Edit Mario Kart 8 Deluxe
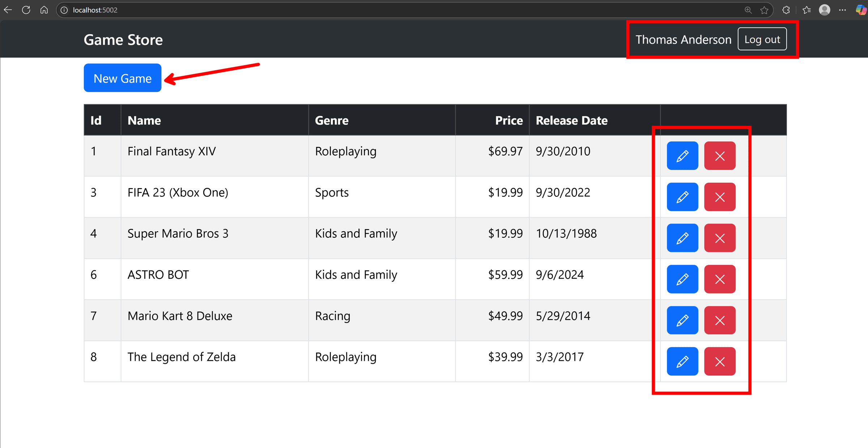 pyautogui.click(x=682, y=320)
